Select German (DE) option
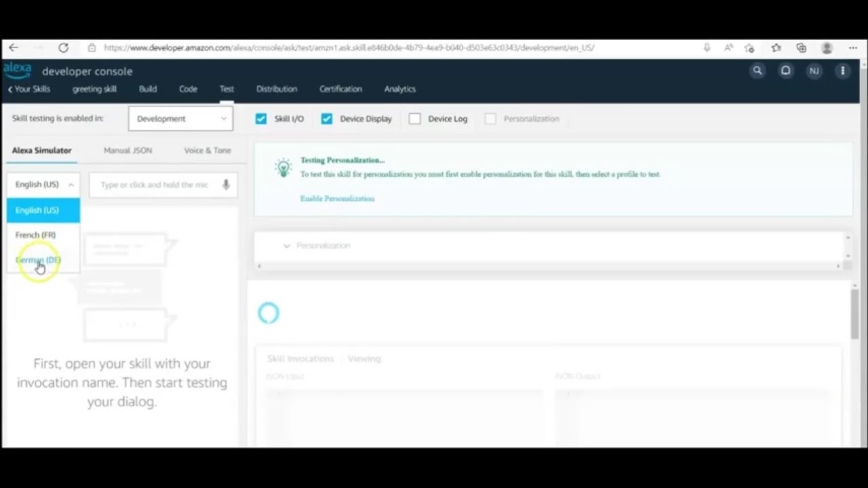Viewport: 868px width, 488px height. coord(43,260)
